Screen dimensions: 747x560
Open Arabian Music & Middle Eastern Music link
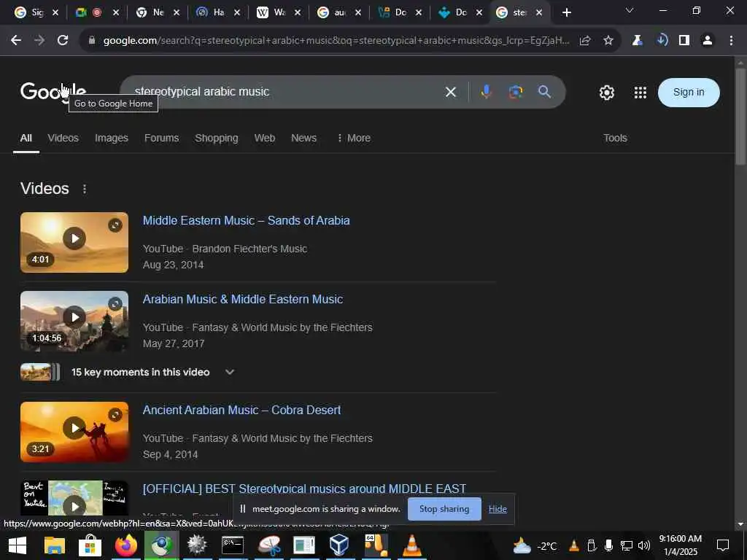tap(243, 299)
